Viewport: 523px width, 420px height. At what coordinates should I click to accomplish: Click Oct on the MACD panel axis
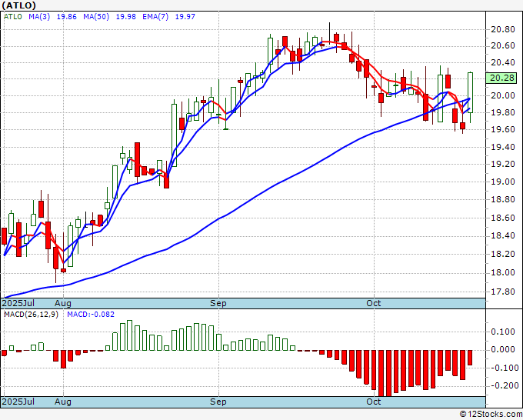[374, 402]
